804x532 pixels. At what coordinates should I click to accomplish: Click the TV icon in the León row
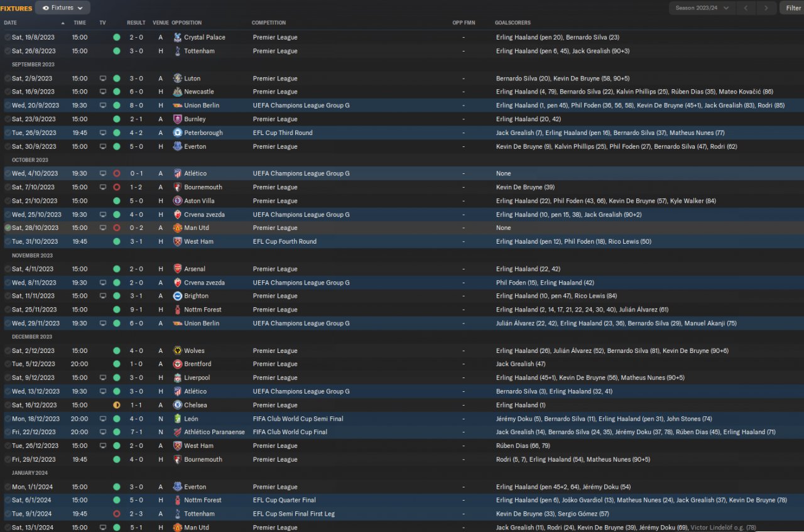point(102,418)
